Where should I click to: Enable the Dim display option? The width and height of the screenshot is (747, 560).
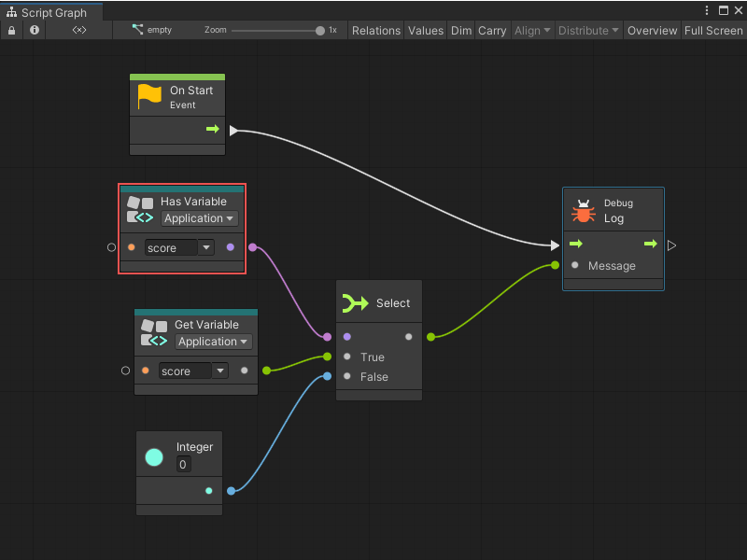pyautogui.click(x=461, y=30)
